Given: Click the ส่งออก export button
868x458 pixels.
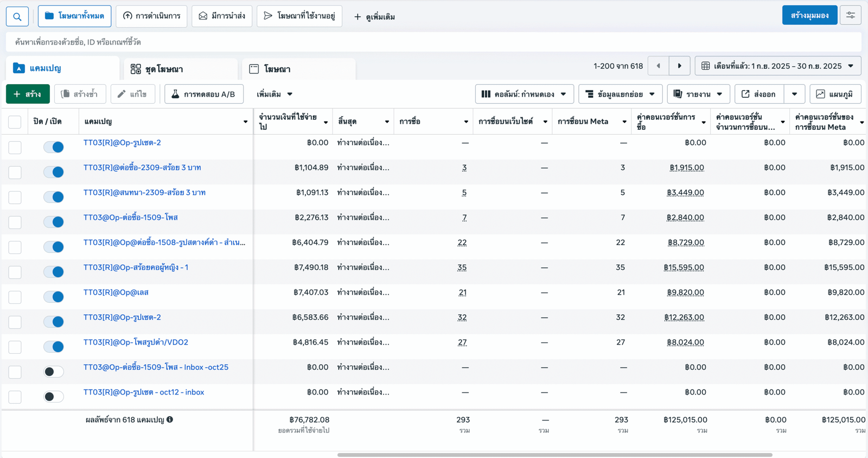Looking at the screenshot, I should point(758,94).
